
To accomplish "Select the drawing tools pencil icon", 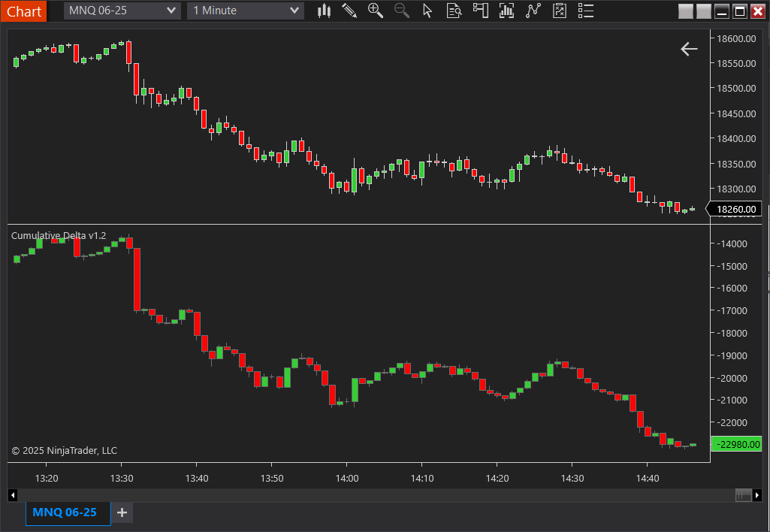I will [x=349, y=11].
